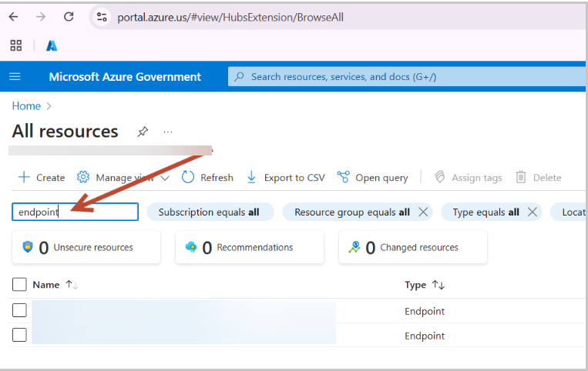Click the address bar URL
This screenshot has width=588, height=371.
click(x=230, y=17)
